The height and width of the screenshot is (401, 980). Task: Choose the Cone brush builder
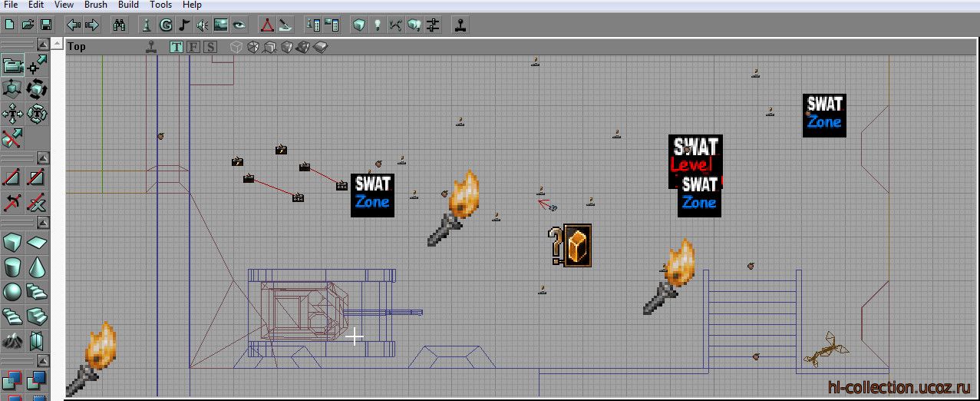[37, 267]
